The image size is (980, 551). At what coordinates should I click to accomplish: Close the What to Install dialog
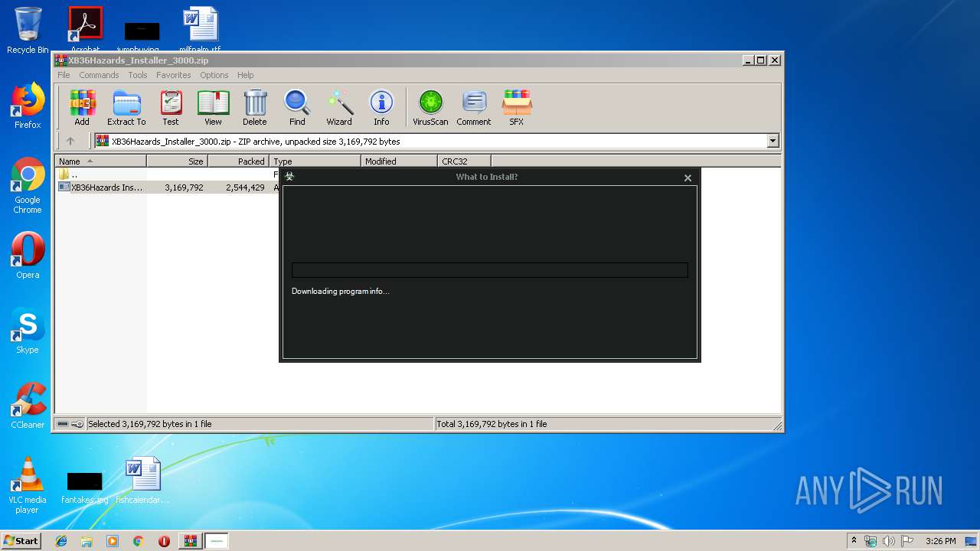coord(688,178)
